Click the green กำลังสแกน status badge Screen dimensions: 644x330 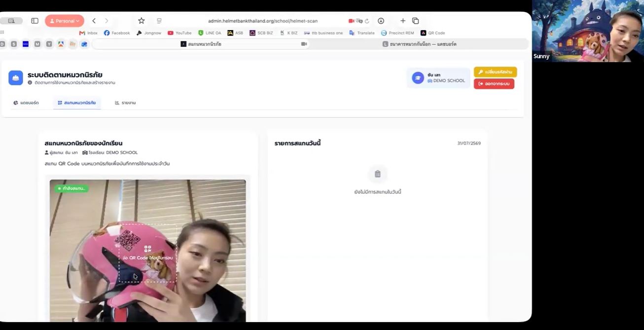(x=72, y=188)
